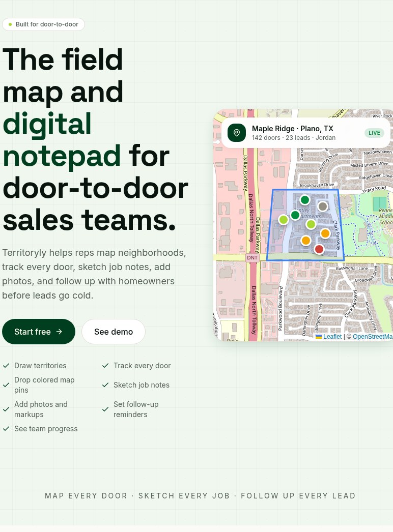Click the arrow icon in Start free
This screenshot has height=532, width=393.
tap(59, 332)
